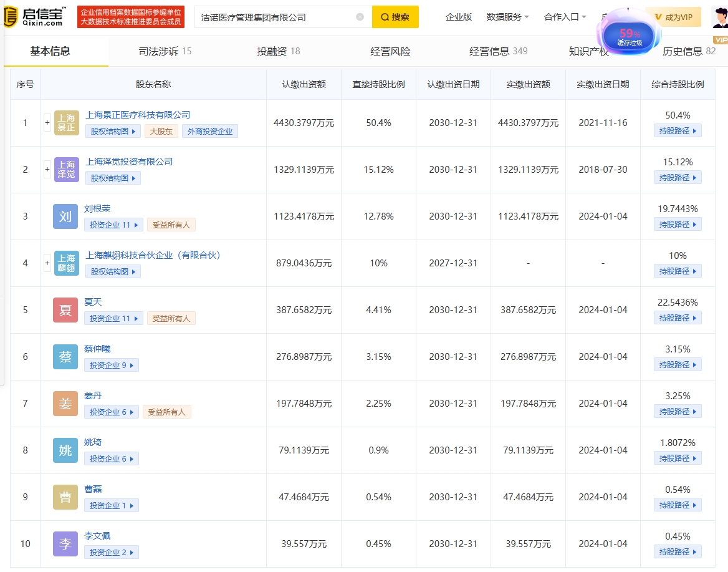Open 持股路径 under 15.12%

[678, 178]
